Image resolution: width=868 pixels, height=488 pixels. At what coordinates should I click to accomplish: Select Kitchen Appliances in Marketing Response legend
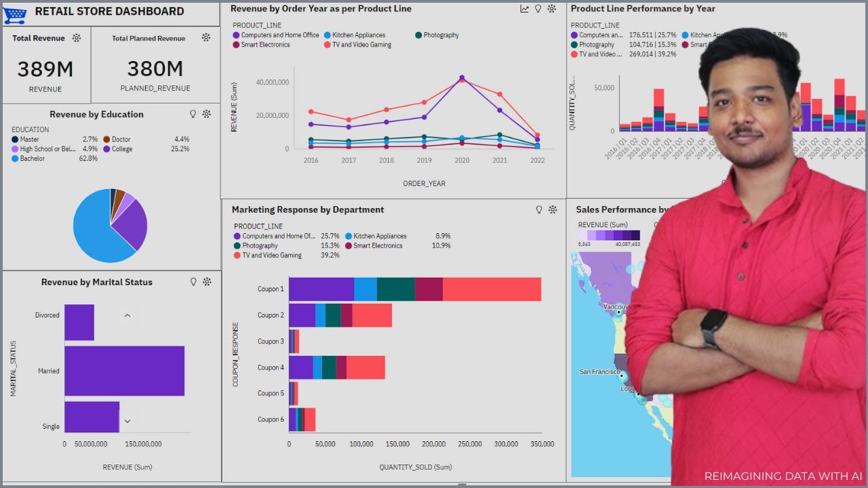click(x=376, y=236)
